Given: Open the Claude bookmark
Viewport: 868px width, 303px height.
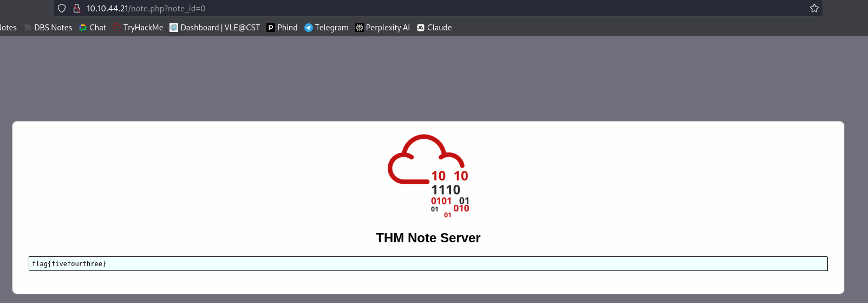Looking at the screenshot, I should pos(434,28).
